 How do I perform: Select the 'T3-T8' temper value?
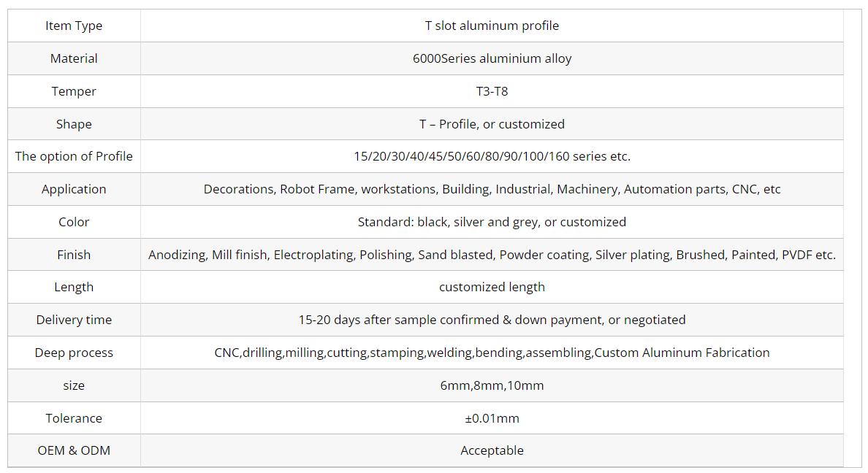click(492, 91)
